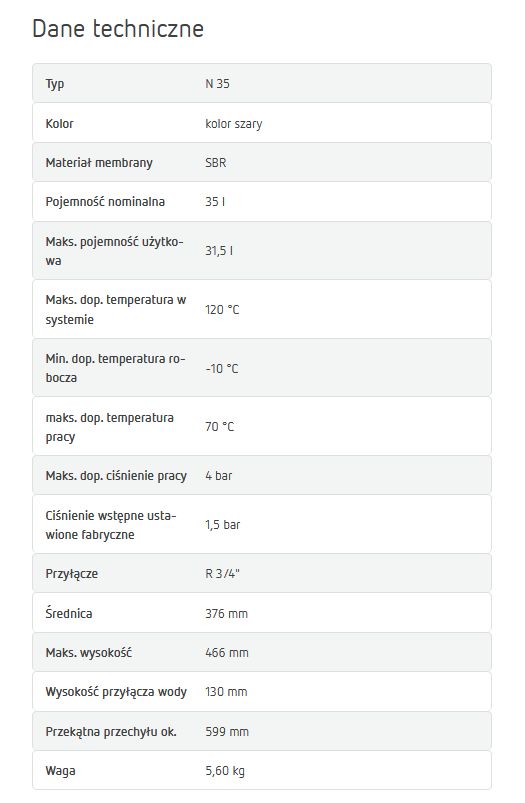Screen dimensions: 525x803
Task: Click the 'Maks. wysokość' label
Action: [89, 653]
